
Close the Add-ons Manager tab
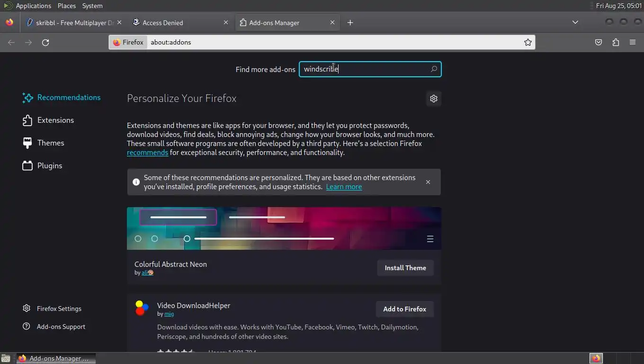[x=332, y=22]
